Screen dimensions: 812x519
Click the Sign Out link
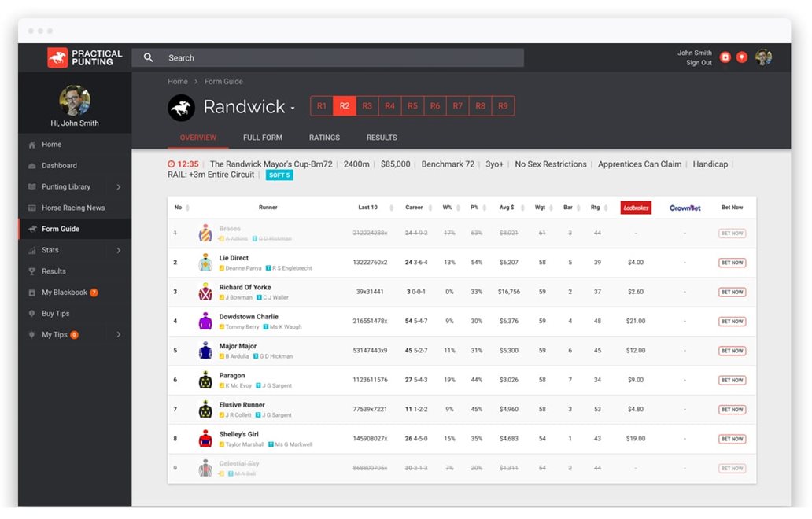[699, 63]
